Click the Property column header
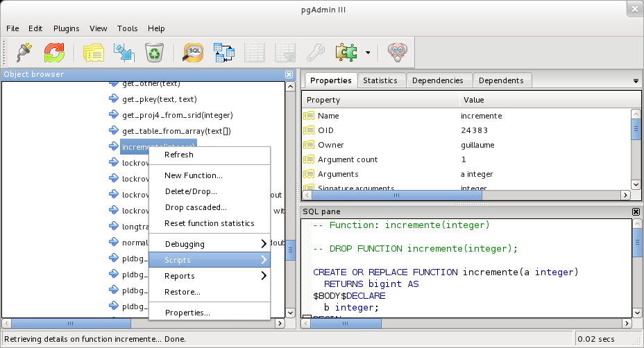Viewport: 644px width, 348px height. (x=380, y=100)
